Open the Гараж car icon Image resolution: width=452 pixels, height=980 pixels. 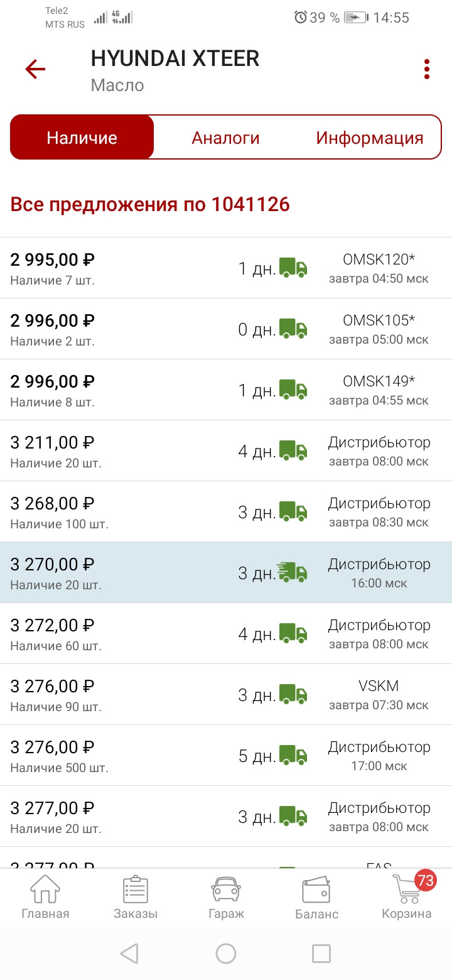[226, 898]
